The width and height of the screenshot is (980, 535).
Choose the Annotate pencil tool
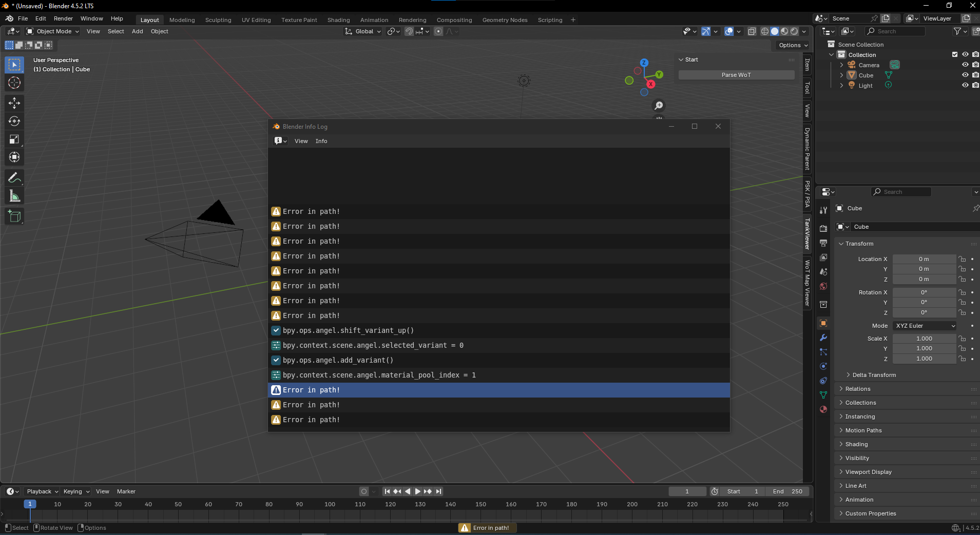[x=14, y=178]
